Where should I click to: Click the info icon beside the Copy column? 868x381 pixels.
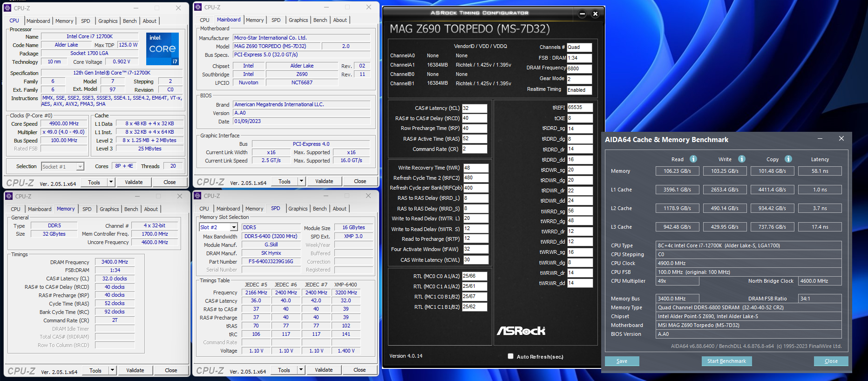pyautogui.click(x=788, y=159)
